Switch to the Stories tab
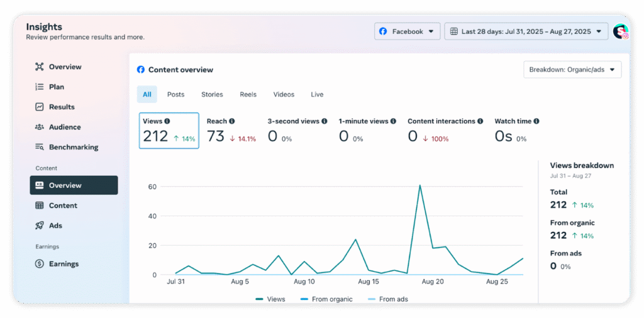 click(x=212, y=95)
